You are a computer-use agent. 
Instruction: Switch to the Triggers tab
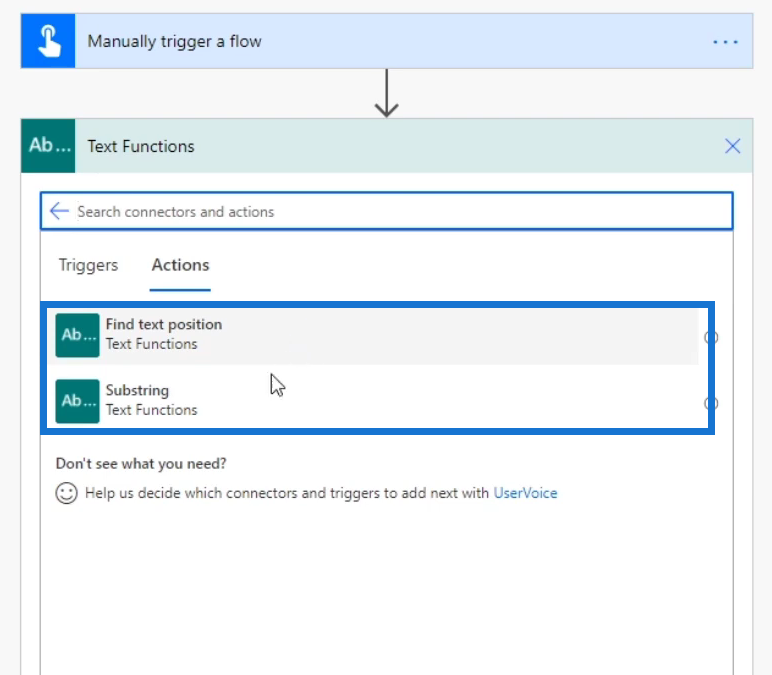(x=89, y=265)
